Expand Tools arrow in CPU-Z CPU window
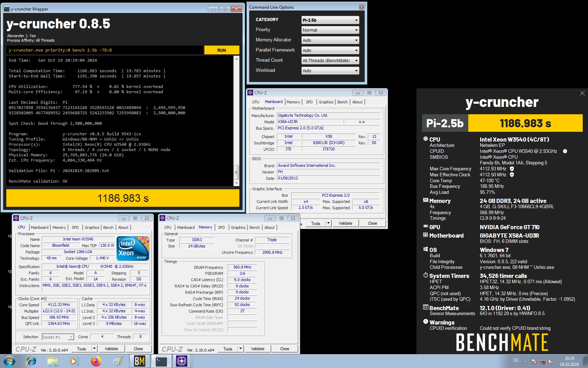This screenshot has height=368, width=588. coord(94,349)
